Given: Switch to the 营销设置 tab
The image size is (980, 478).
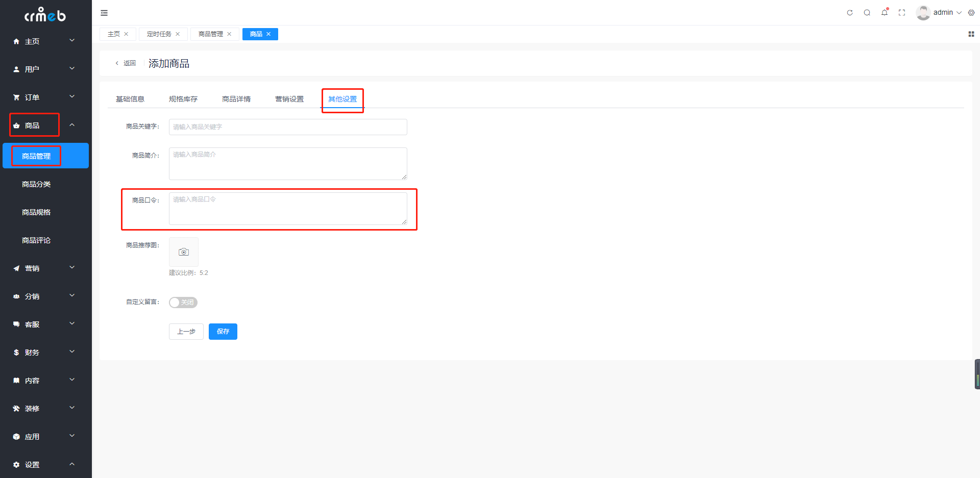Looking at the screenshot, I should coord(289,99).
